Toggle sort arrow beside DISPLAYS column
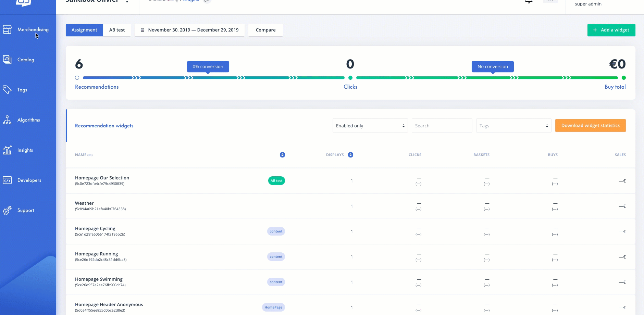The width and height of the screenshot is (644, 315). pos(350,155)
